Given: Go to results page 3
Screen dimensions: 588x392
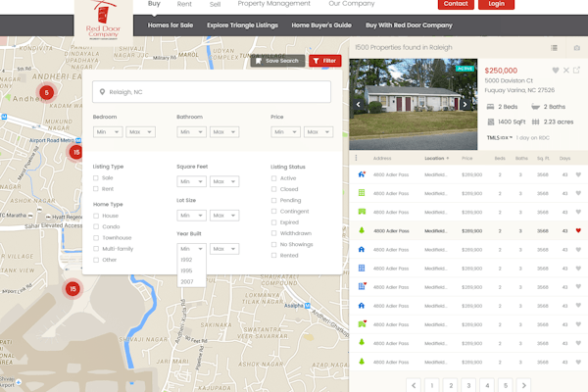Looking at the screenshot, I should tap(468, 385).
